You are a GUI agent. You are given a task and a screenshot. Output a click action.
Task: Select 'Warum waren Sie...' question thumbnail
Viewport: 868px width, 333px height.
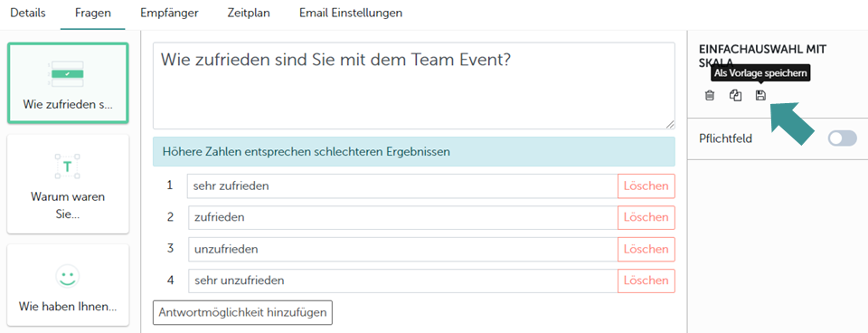pyautogui.click(x=68, y=184)
